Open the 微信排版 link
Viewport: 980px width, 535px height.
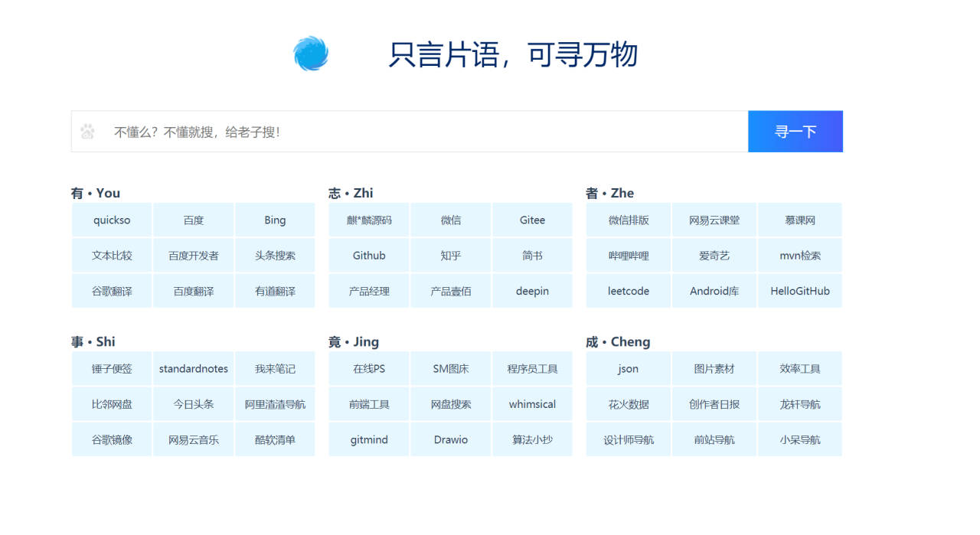(629, 220)
